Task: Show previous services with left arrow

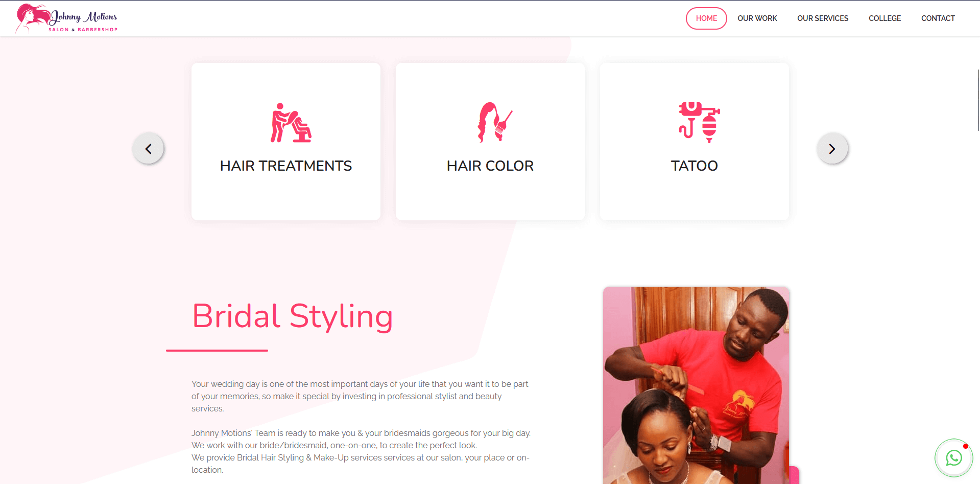Action: pyautogui.click(x=148, y=149)
